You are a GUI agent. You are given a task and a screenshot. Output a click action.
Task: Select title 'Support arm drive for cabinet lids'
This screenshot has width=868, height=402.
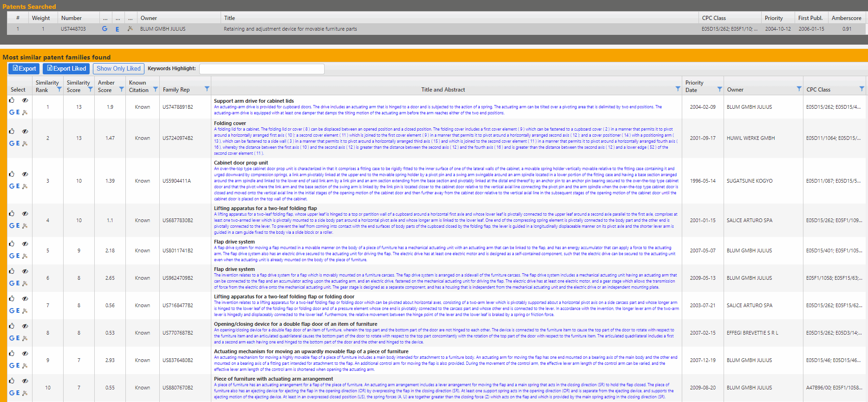point(254,101)
